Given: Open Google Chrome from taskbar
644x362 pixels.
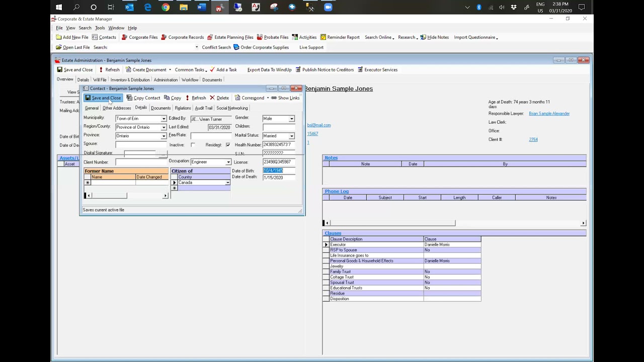Looking at the screenshot, I should (x=166, y=7).
